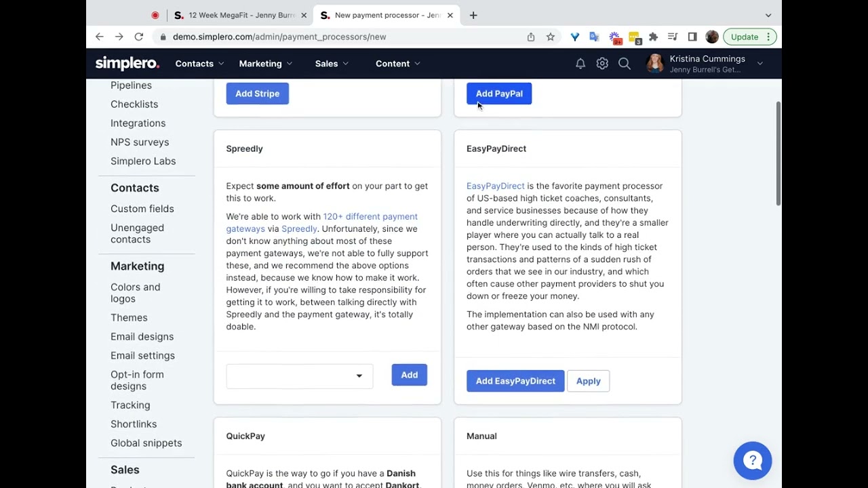Viewport: 868px width, 488px height.
Task: Open the Contacts dropdown menu
Action: click(199, 64)
